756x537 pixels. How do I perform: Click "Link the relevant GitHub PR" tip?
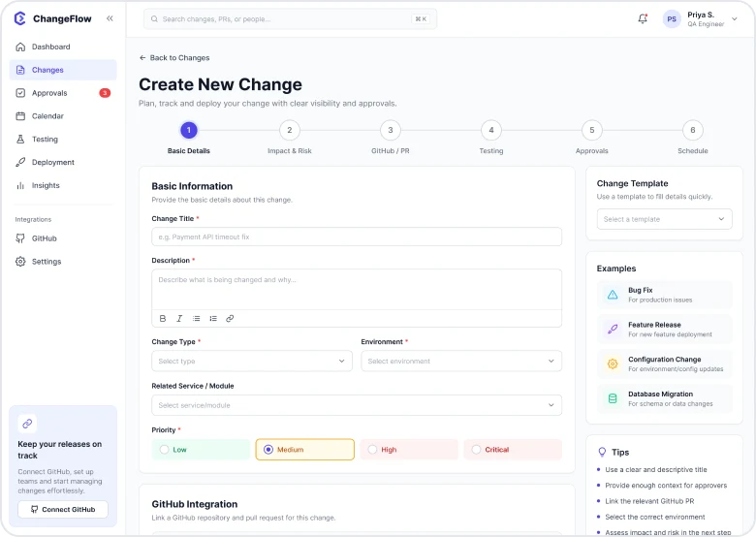[x=649, y=501]
